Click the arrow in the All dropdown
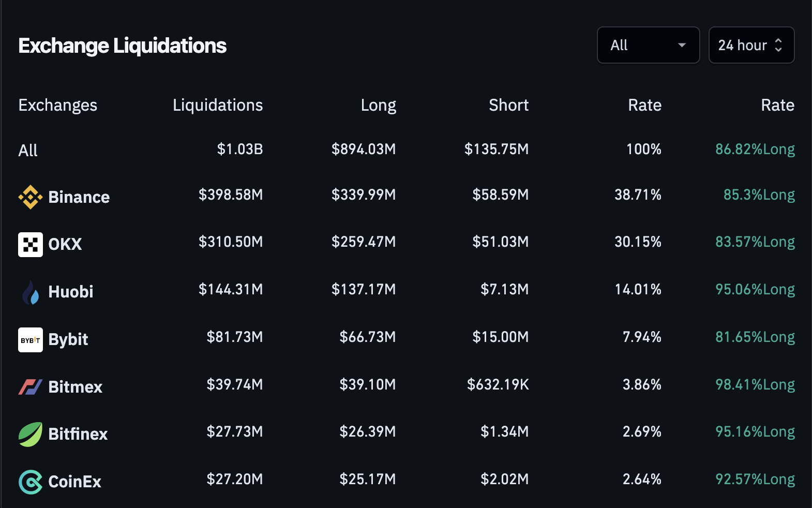Viewport: 812px width, 508px height. [x=682, y=46]
